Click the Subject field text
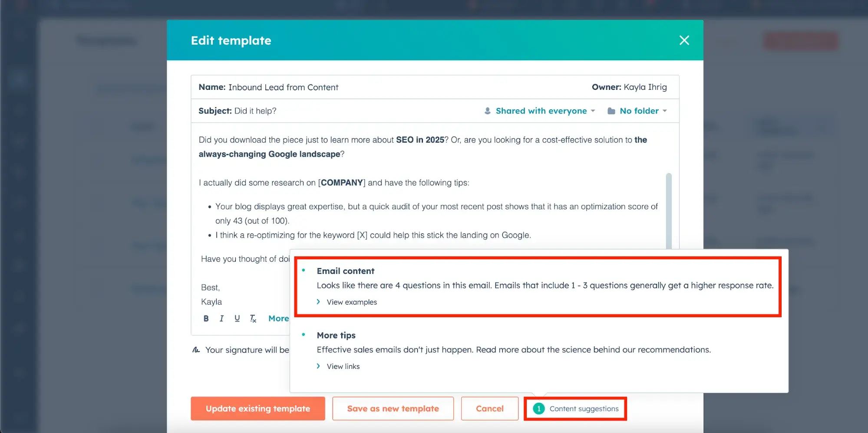The height and width of the screenshot is (433, 868). 255,111
